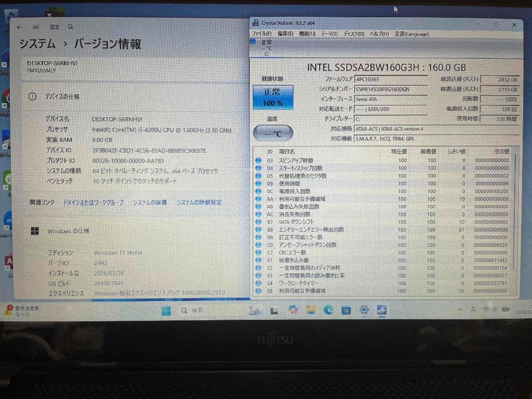
Task: Click the blue status dot beside 使用時間
Action: pos(257,184)
